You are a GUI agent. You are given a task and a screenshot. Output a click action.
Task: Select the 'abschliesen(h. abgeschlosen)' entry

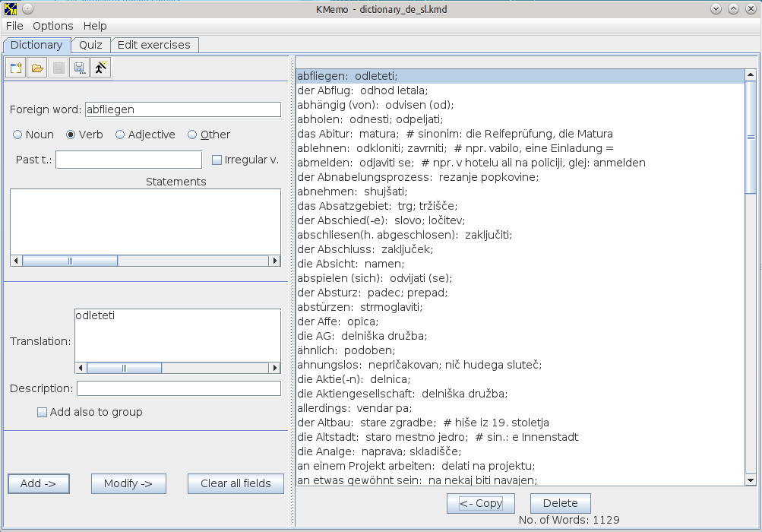pyautogui.click(x=520, y=235)
